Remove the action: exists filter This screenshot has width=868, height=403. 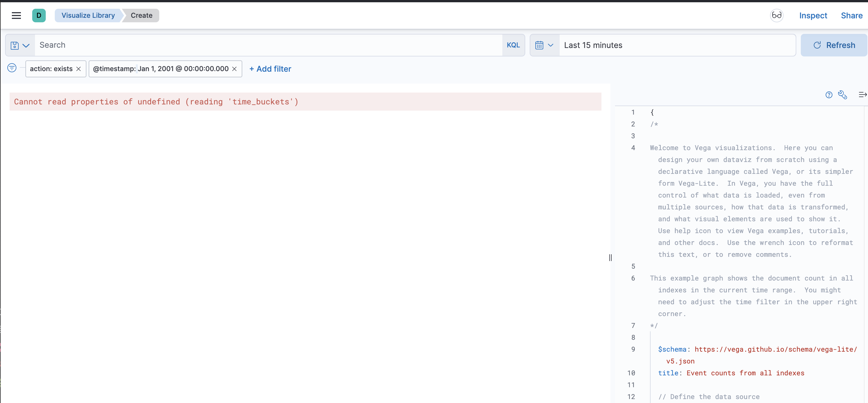pyautogui.click(x=78, y=69)
